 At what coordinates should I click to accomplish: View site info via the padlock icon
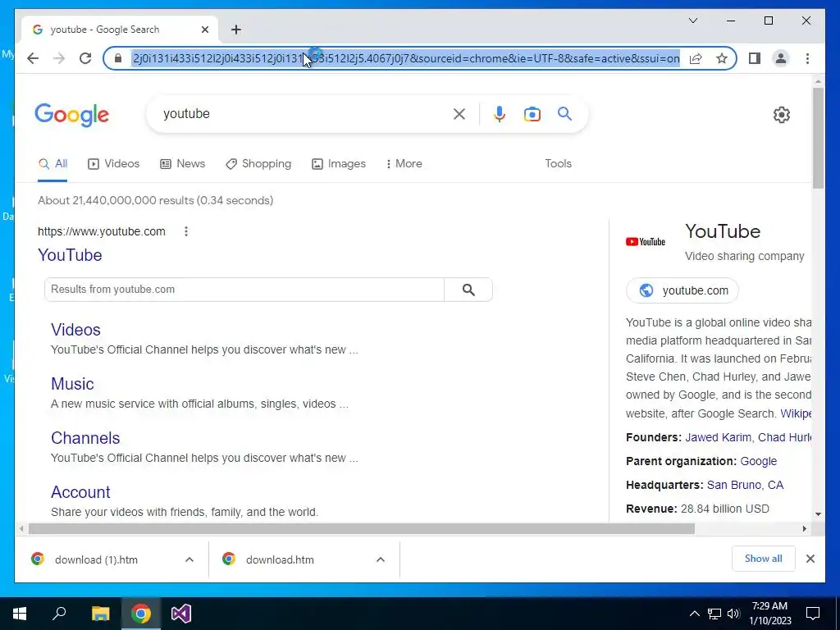pyautogui.click(x=118, y=58)
